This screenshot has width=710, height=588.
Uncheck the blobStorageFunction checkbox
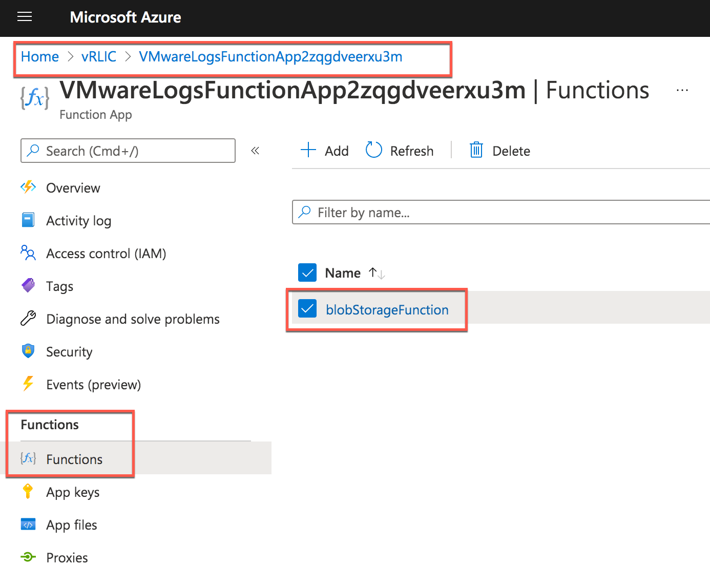pyautogui.click(x=307, y=309)
